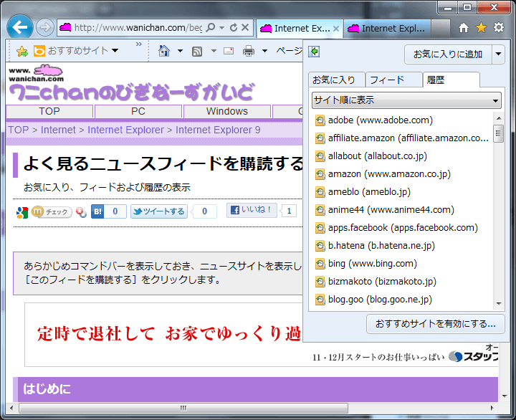Stop page loading with the X icon
This screenshot has width=516, height=420.
pyautogui.click(x=245, y=27)
